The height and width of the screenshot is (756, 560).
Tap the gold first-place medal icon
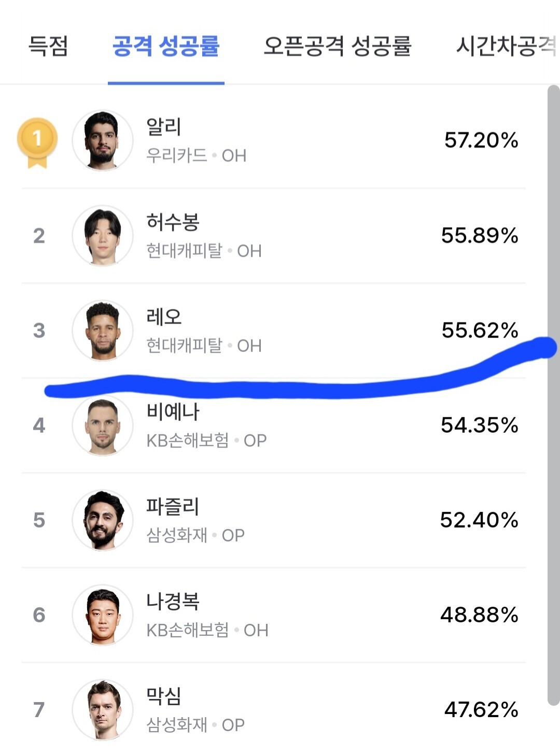pyautogui.click(x=37, y=141)
